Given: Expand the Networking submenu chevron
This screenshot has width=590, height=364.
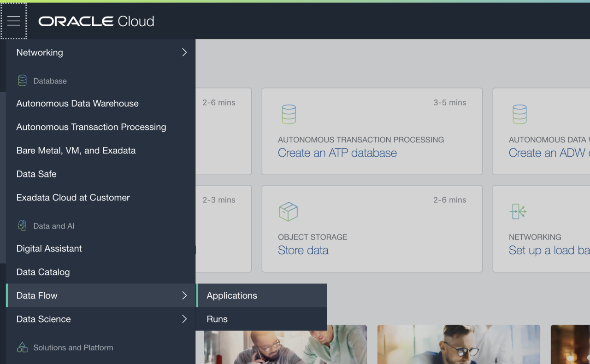Looking at the screenshot, I should pyautogui.click(x=184, y=53).
